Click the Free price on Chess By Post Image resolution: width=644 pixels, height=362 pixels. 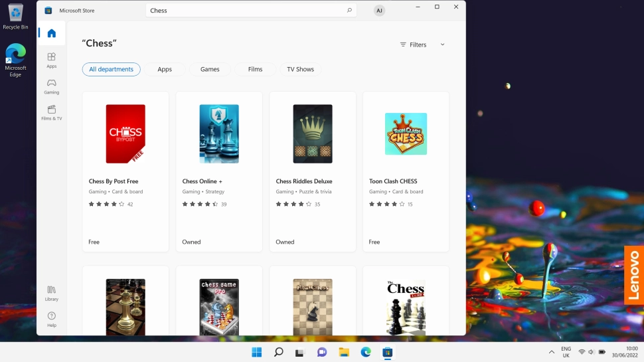pyautogui.click(x=94, y=242)
